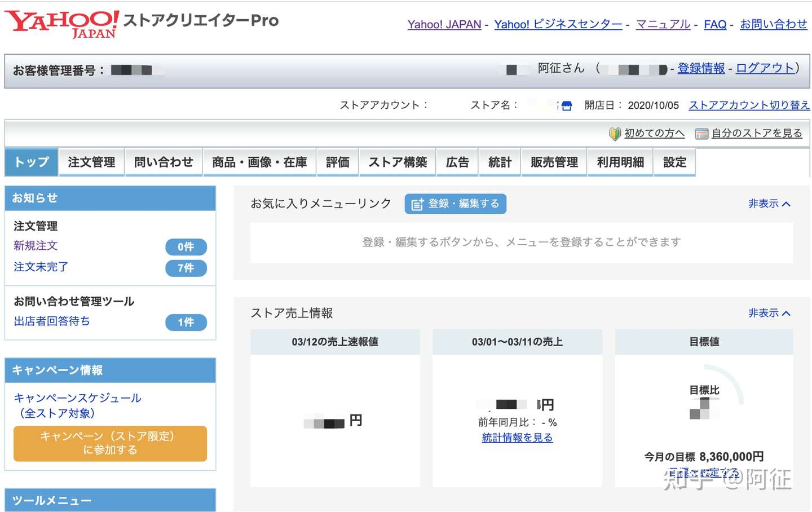Image resolution: width=812 pixels, height=512 pixels.
Task: Click the お知らせ panel header
Action: pos(110,198)
